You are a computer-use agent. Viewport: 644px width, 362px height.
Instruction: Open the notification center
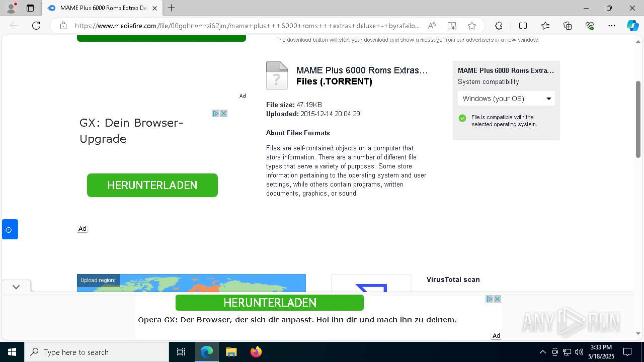pos(627,352)
